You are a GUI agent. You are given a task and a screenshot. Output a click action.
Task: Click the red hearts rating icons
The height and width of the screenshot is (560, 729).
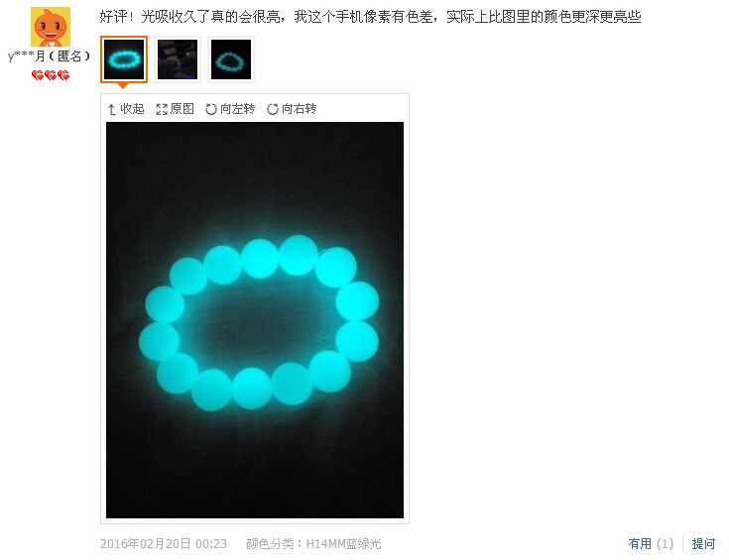(x=51, y=74)
